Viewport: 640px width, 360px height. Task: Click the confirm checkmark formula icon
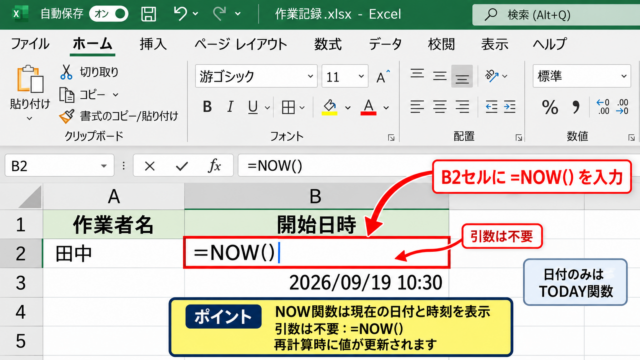[182, 166]
